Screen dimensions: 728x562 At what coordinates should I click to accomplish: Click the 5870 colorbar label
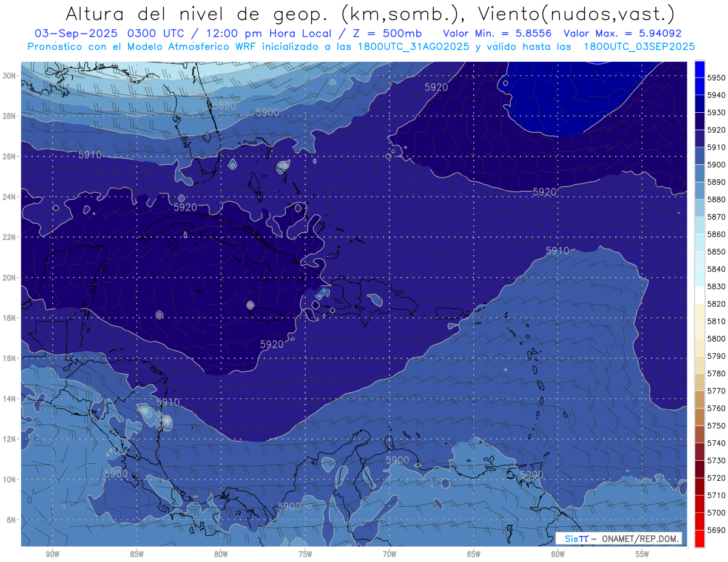(716, 216)
